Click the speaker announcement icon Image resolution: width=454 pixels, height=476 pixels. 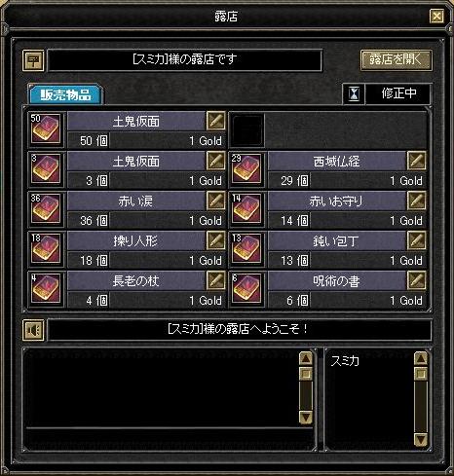(33, 330)
